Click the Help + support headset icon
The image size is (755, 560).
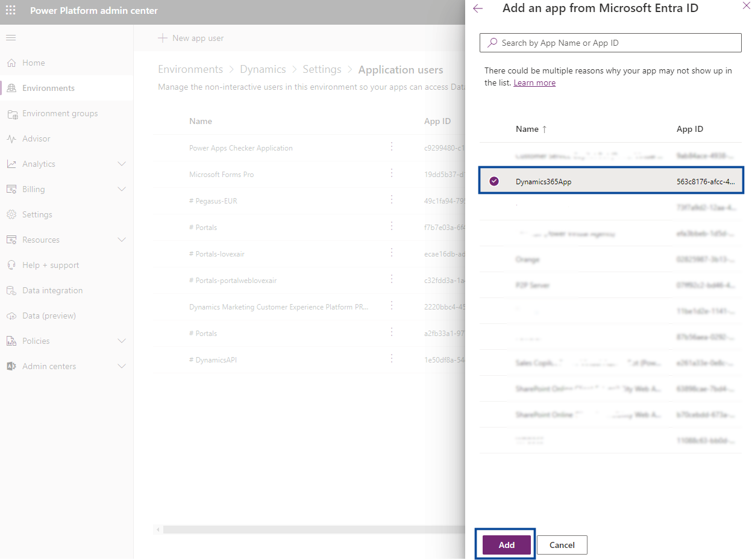click(x=11, y=265)
